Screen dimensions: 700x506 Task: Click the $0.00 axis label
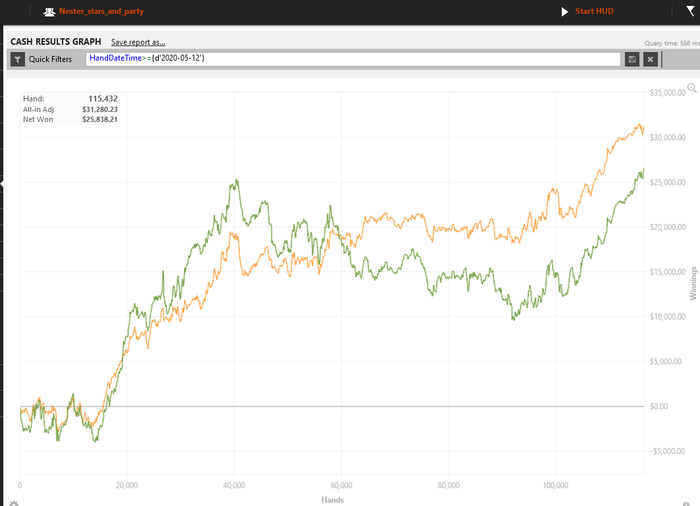[659, 406]
